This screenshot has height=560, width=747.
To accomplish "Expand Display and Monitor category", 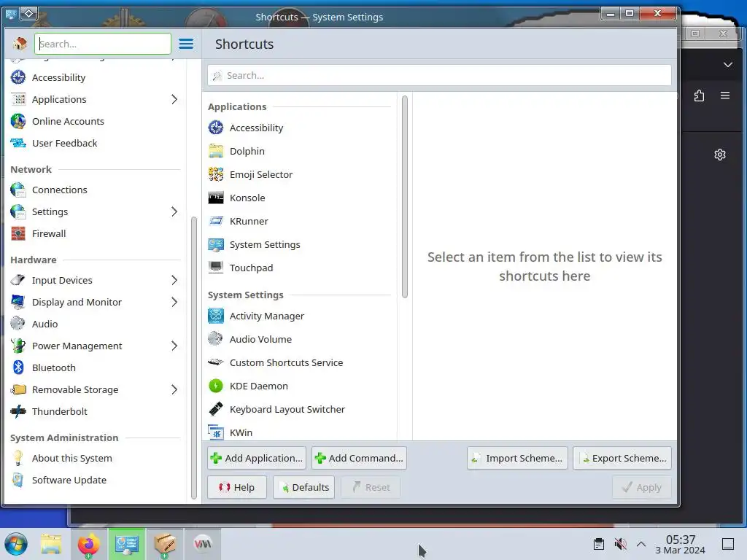I will click(x=174, y=302).
